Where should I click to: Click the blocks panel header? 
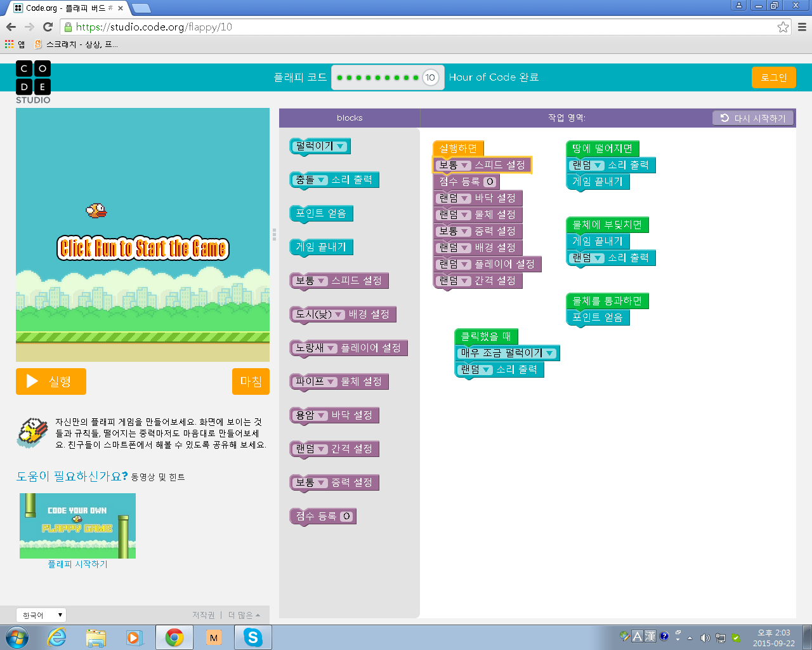(x=350, y=118)
